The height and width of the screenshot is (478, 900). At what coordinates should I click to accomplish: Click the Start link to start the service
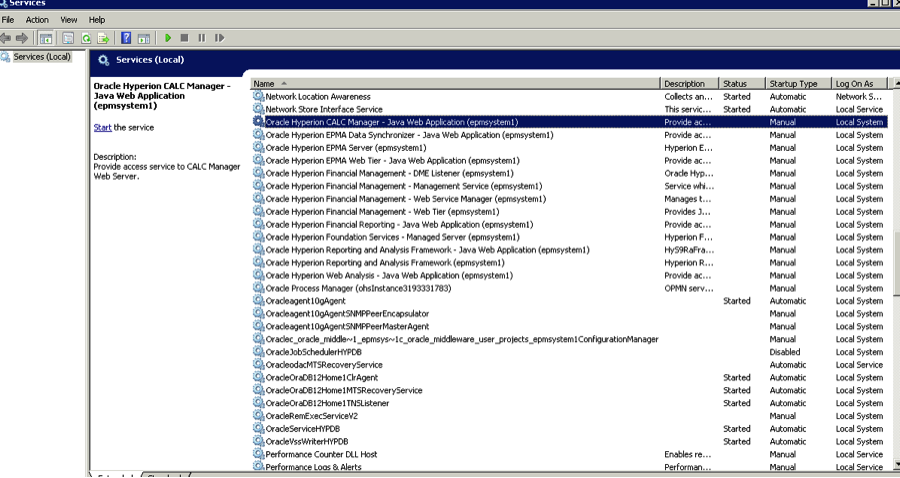102,128
